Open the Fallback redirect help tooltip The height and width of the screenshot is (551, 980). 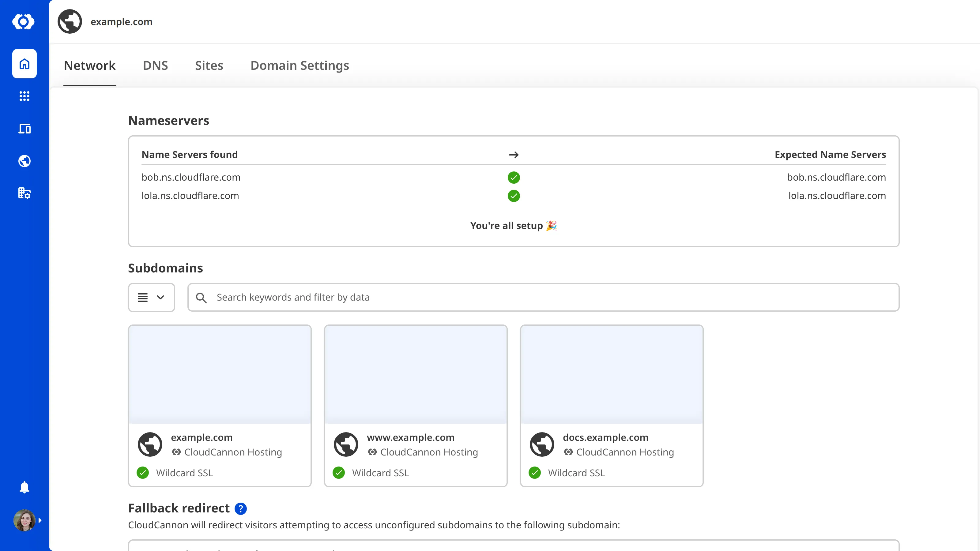click(x=241, y=508)
